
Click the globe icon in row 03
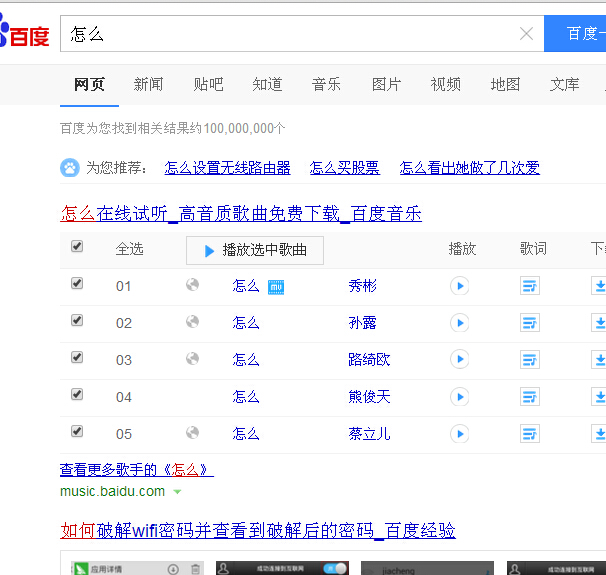[192, 359]
